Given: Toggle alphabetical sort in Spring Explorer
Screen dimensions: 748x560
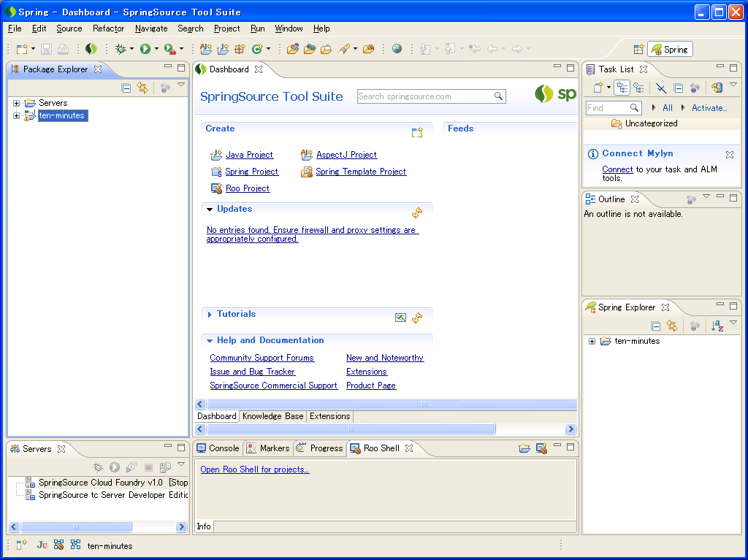Looking at the screenshot, I should click(717, 326).
